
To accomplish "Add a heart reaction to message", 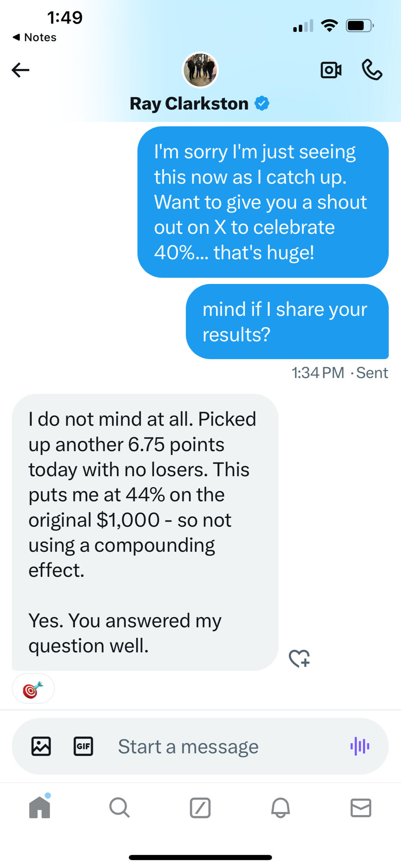I will coord(299,658).
